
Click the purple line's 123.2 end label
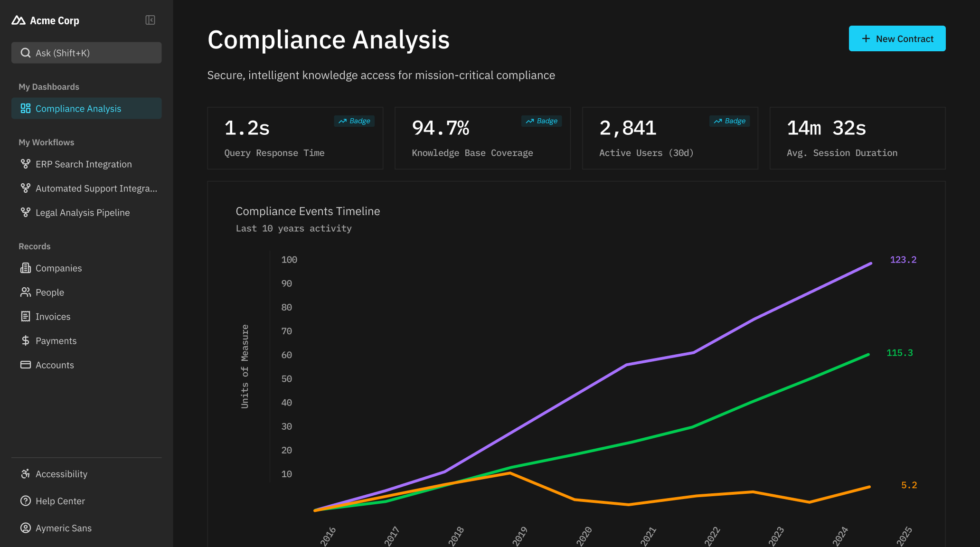[x=903, y=260]
